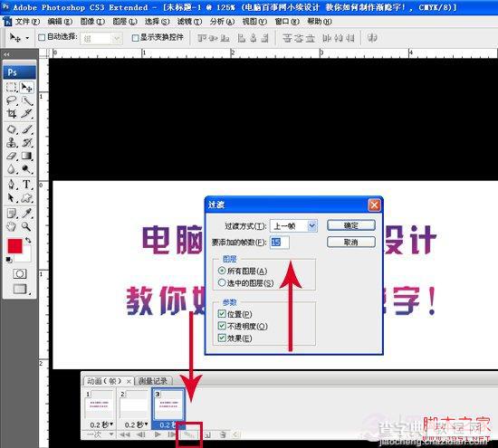The width and height of the screenshot is (498, 448).
Task: Select the Custom Shape tool
Action: pyautogui.click(x=26, y=198)
